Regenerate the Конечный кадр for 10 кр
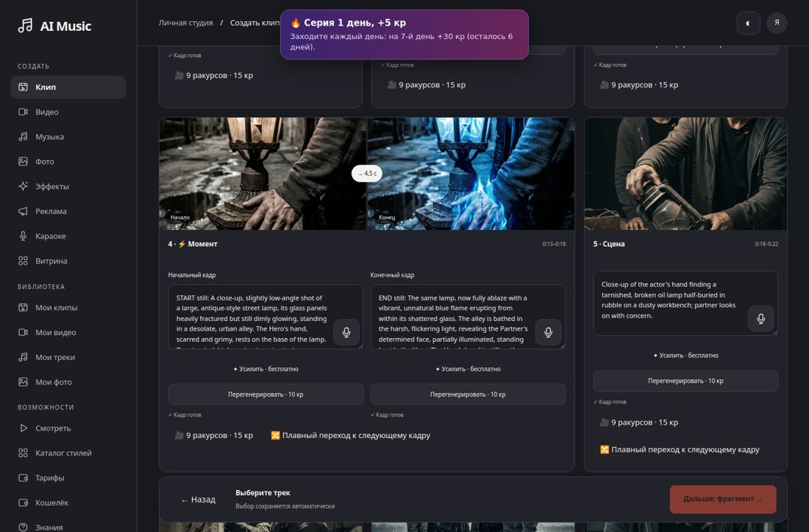The height and width of the screenshot is (532, 809). click(x=468, y=395)
